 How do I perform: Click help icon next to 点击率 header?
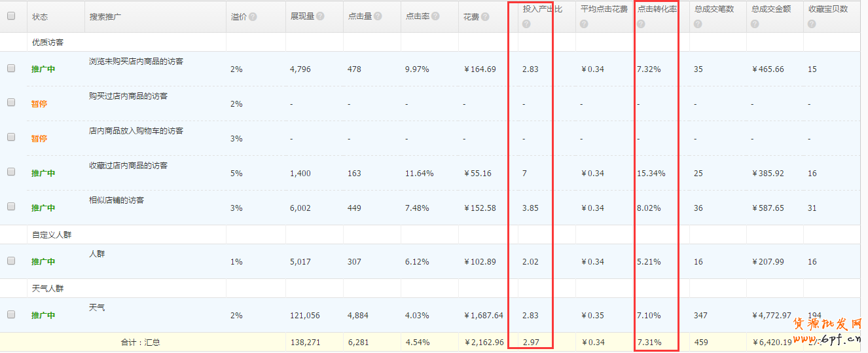pyautogui.click(x=435, y=16)
